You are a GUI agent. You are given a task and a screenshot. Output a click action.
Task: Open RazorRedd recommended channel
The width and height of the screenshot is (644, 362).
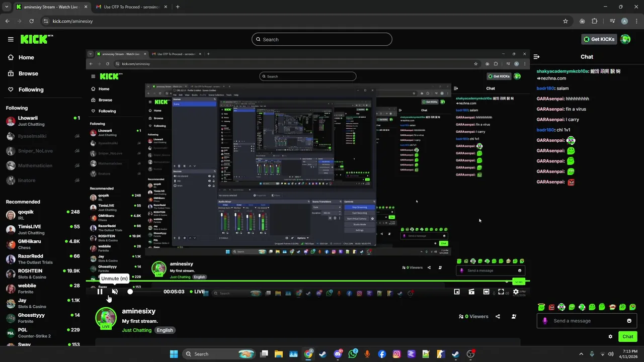[x=43, y=259]
